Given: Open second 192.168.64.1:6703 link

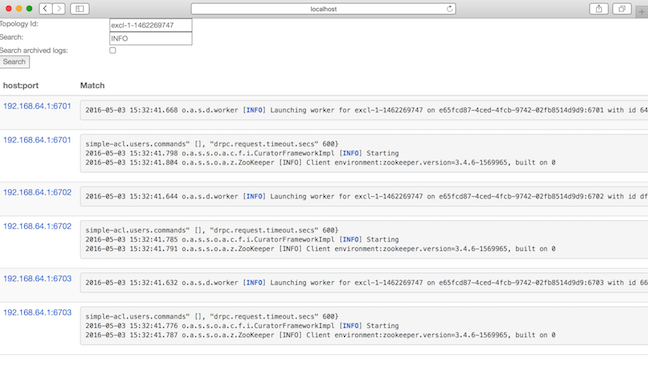Looking at the screenshot, I should point(37,313).
